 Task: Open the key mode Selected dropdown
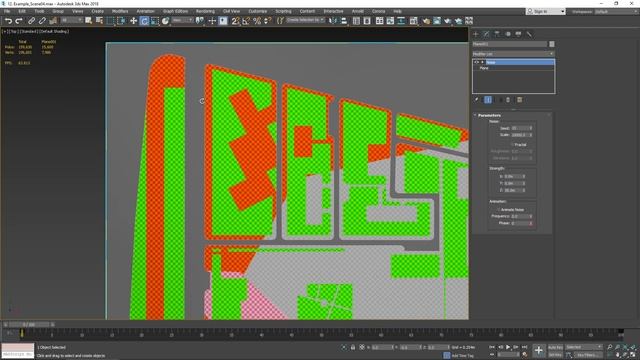coord(583,347)
